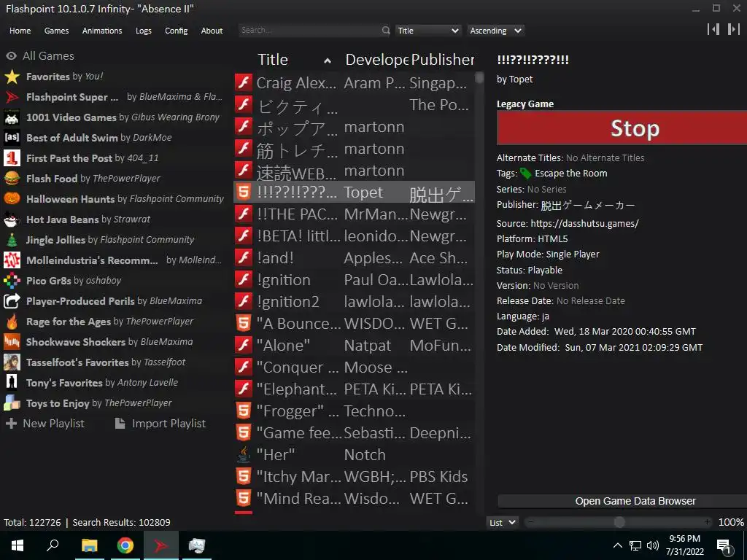Screen dimensions: 747x560
Task: Open the Ascending order dropdown
Action: point(495,31)
